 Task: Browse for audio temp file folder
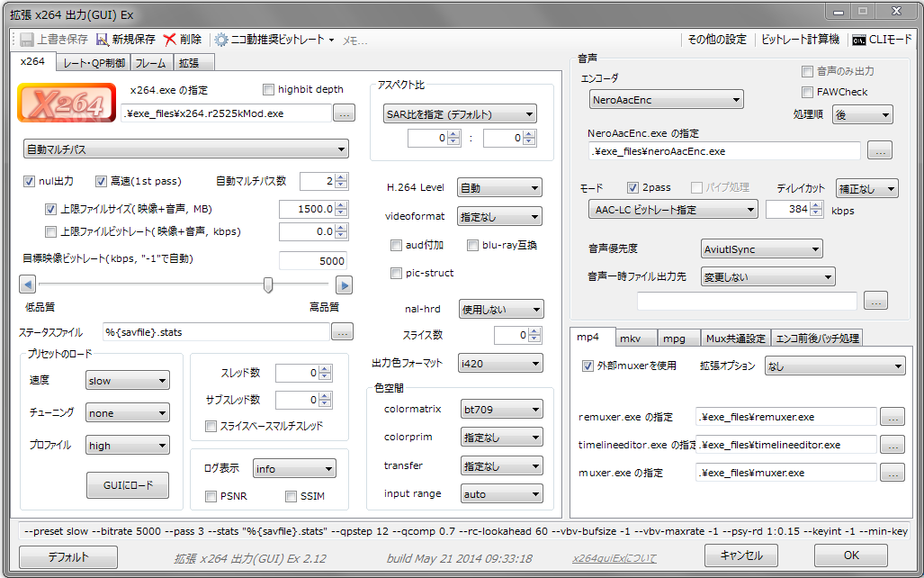coord(875,301)
